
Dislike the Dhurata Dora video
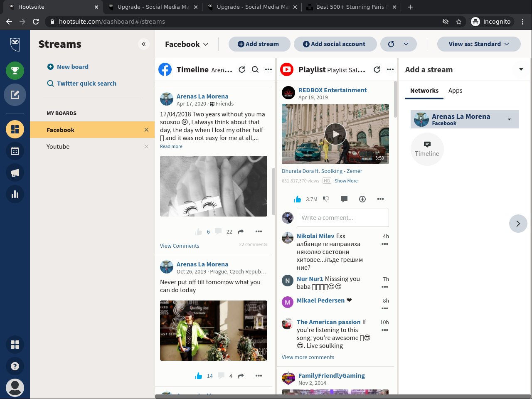point(326,199)
